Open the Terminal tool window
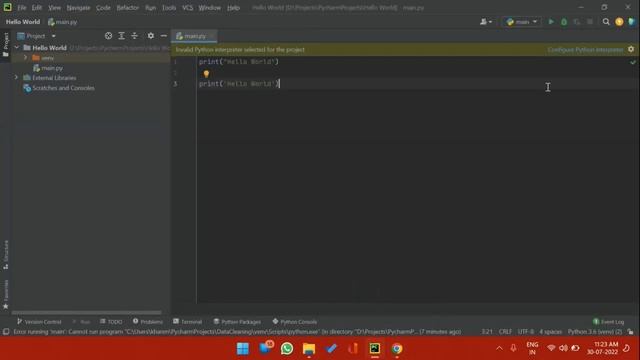The width and height of the screenshot is (640, 360). point(187,322)
